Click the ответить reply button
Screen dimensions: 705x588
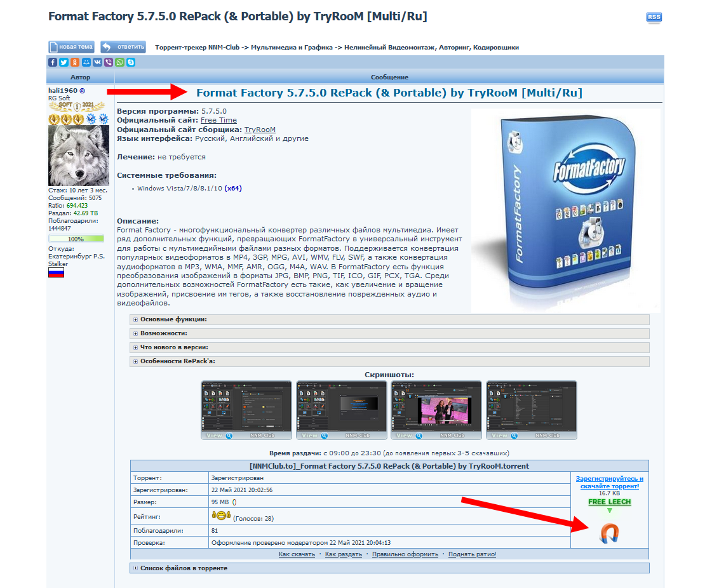pos(123,47)
